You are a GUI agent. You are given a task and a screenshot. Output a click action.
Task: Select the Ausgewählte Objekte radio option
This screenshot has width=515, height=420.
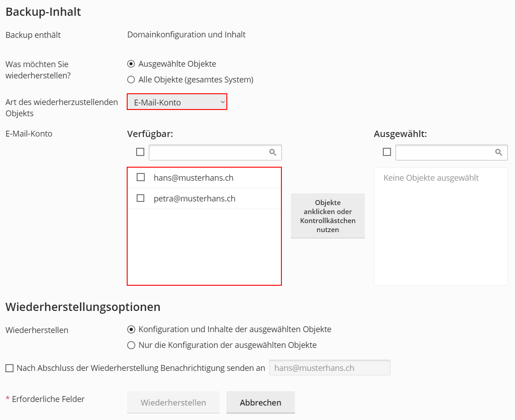(x=131, y=64)
